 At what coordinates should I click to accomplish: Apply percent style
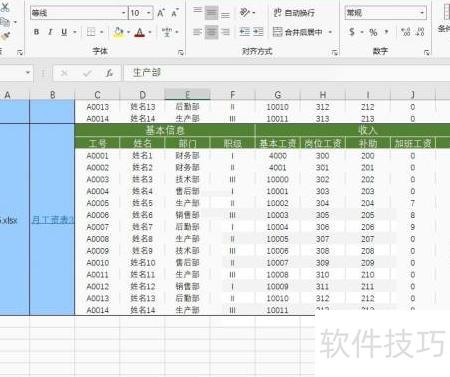pos(373,32)
